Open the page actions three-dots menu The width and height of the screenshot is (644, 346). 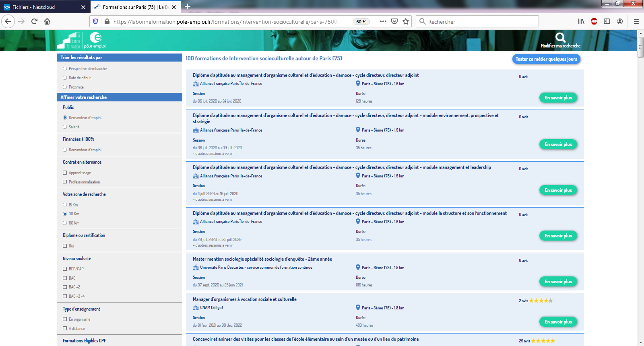click(x=383, y=21)
